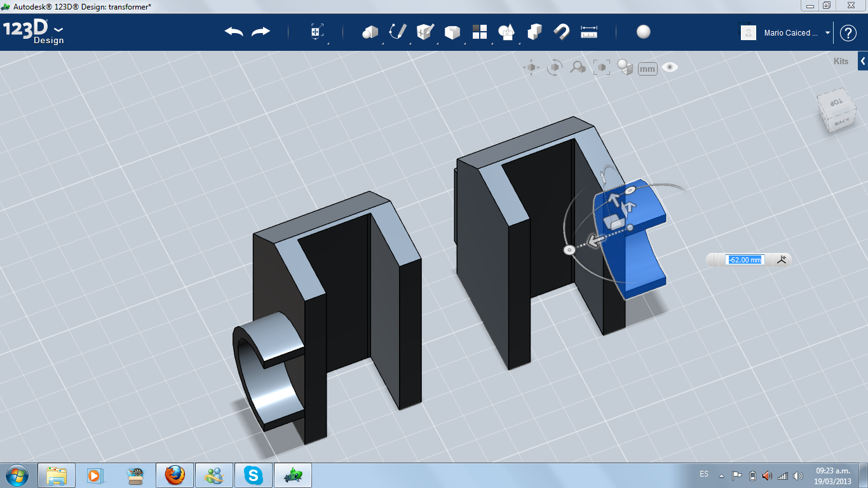Viewport: 868px width, 488px height.
Task: Select the Measure ruler tool
Action: tap(589, 32)
